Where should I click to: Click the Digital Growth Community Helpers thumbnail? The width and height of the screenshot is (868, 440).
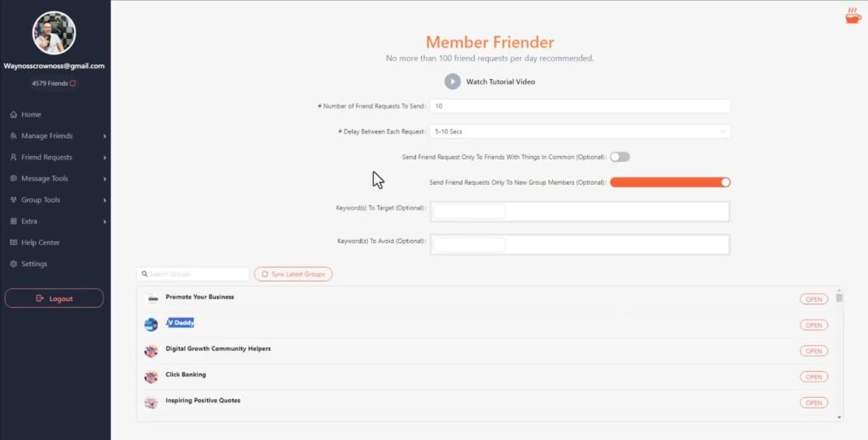[x=151, y=351]
